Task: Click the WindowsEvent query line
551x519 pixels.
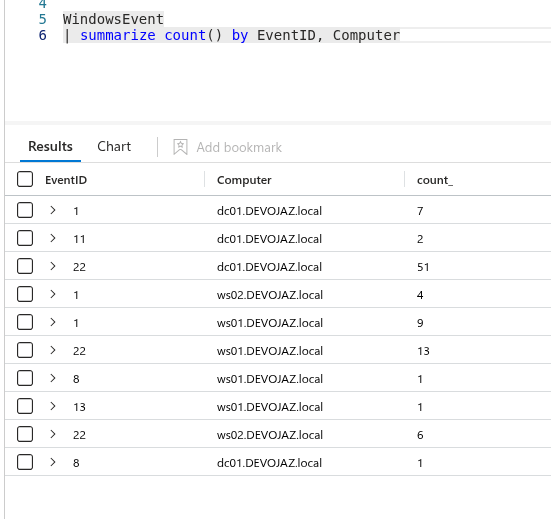Action: coord(113,19)
